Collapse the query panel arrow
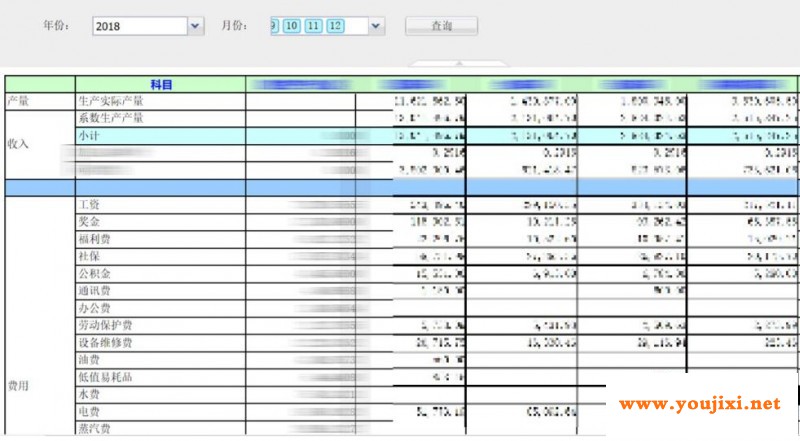The width and height of the screenshot is (800, 441). 459,63
